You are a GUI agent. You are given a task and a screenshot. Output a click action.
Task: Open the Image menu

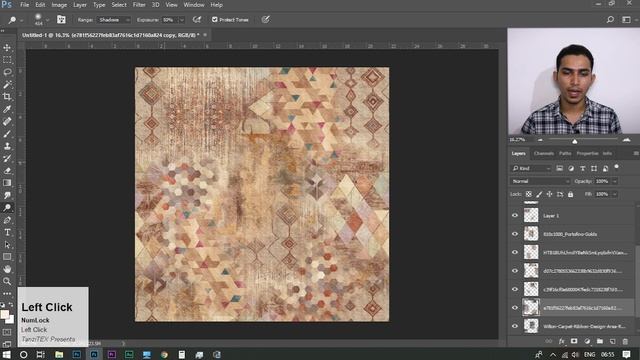(59, 5)
